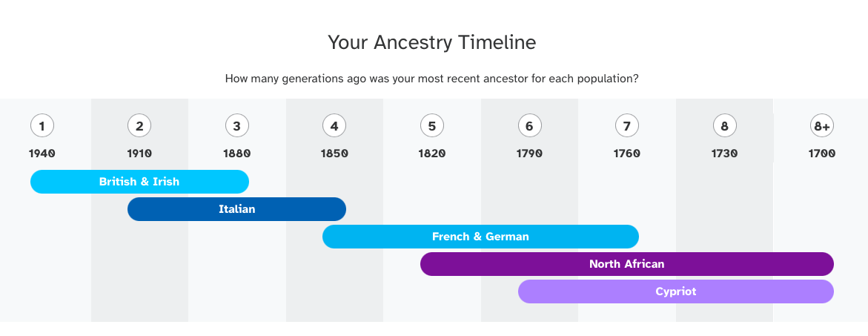
Task: Select the generation 2 circle marker
Action: [x=139, y=126]
